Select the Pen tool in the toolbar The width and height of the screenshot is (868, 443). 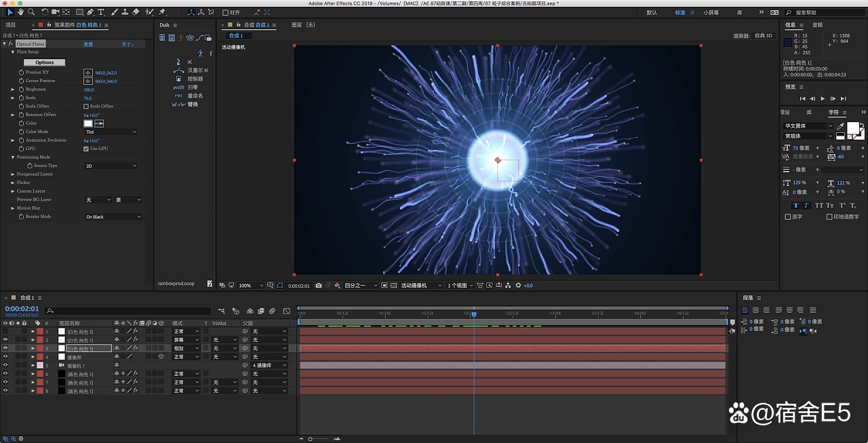click(90, 12)
